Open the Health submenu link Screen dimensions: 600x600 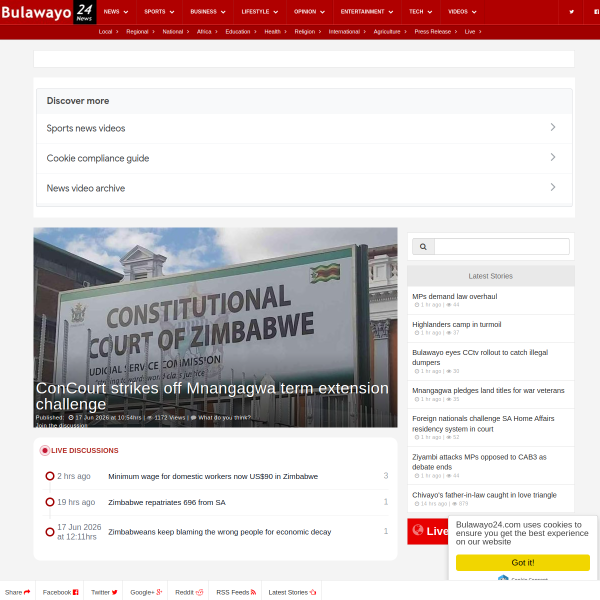click(276, 32)
